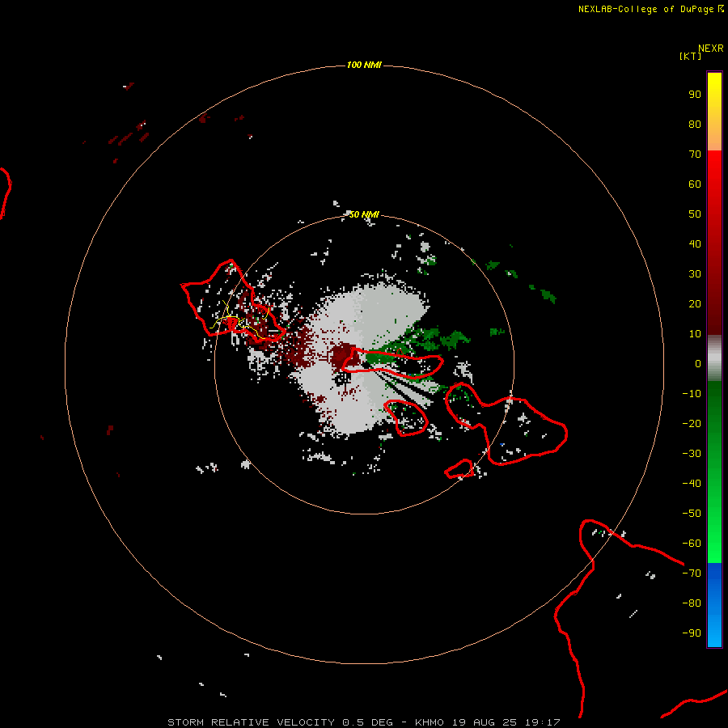Click the Storm Relative Velocity caption at bottom

[364, 722]
